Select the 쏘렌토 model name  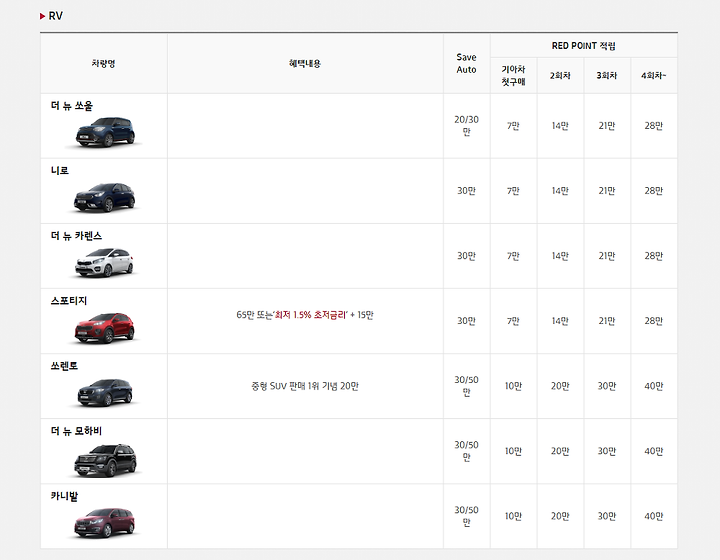click(x=64, y=366)
